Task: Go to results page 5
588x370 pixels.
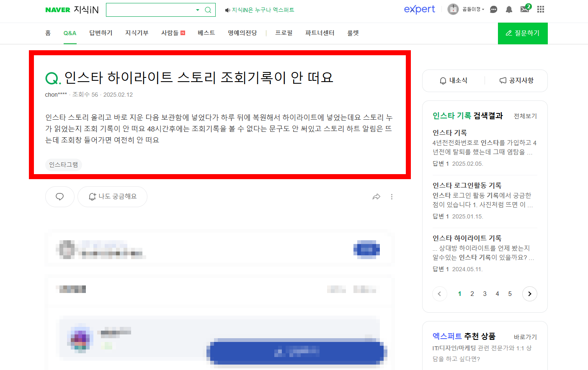Action: tap(510, 294)
